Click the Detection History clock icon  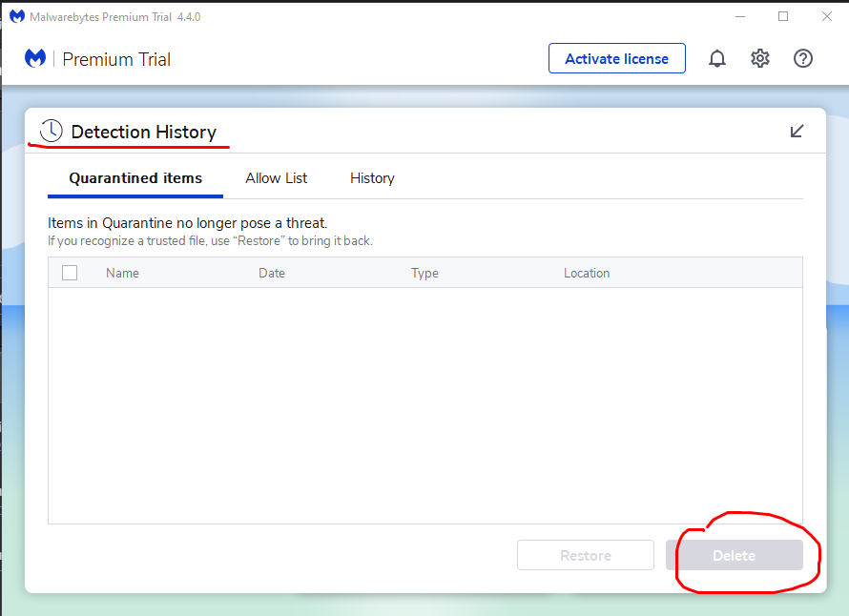tap(52, 131)
